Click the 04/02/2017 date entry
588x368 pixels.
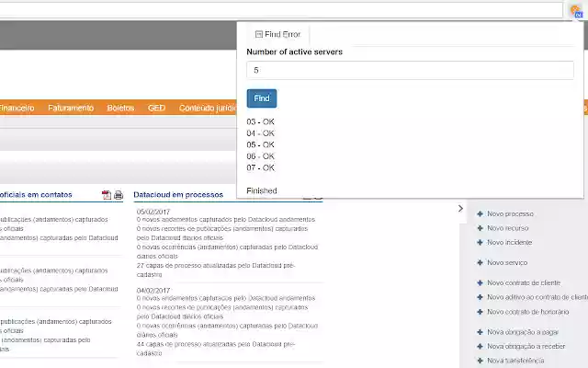(153, 291)
